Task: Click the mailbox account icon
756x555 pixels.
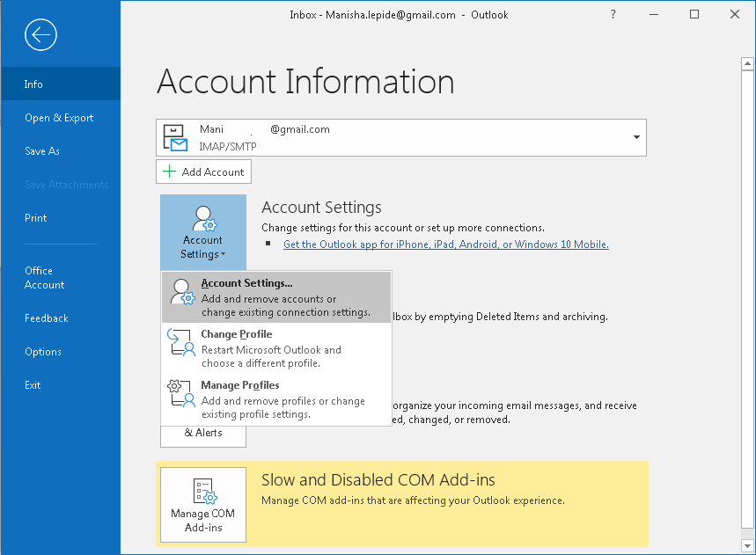Action: coord(175,138)
